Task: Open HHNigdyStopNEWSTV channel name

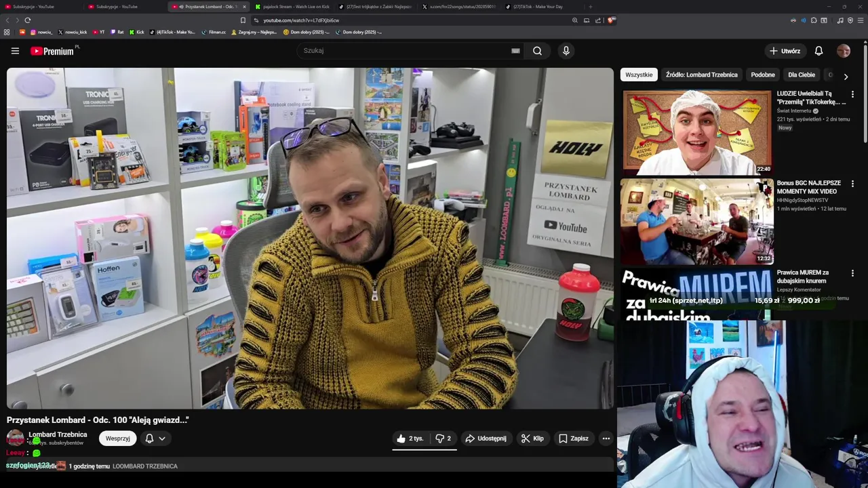Action: (802, 201)
